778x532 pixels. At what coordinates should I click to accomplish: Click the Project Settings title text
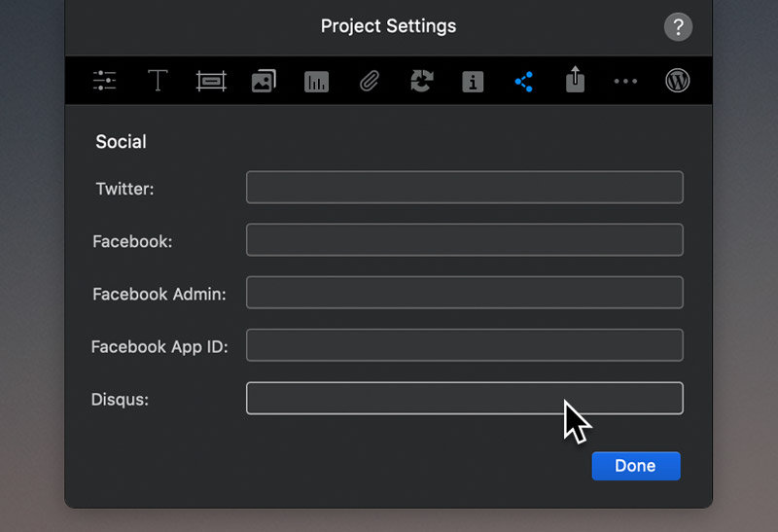pos(388,26)
